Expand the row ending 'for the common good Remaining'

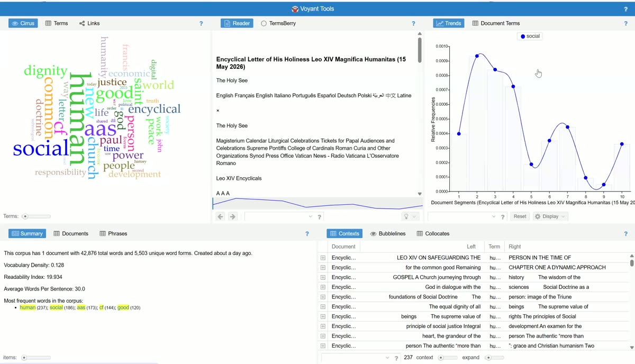323,268
